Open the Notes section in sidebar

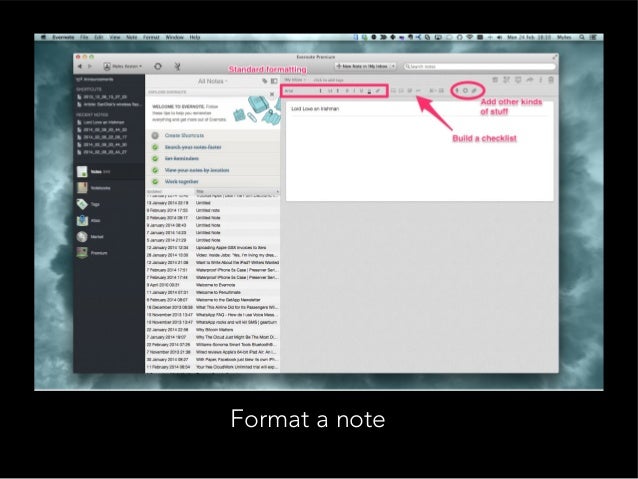click(x=109, y=172)
